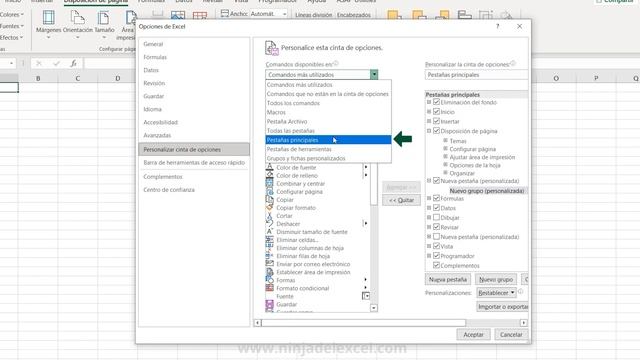Click the Nuevo grupo button
Image resolution: width=640 pixels, height=360 pixels.
tap(496, 280)
